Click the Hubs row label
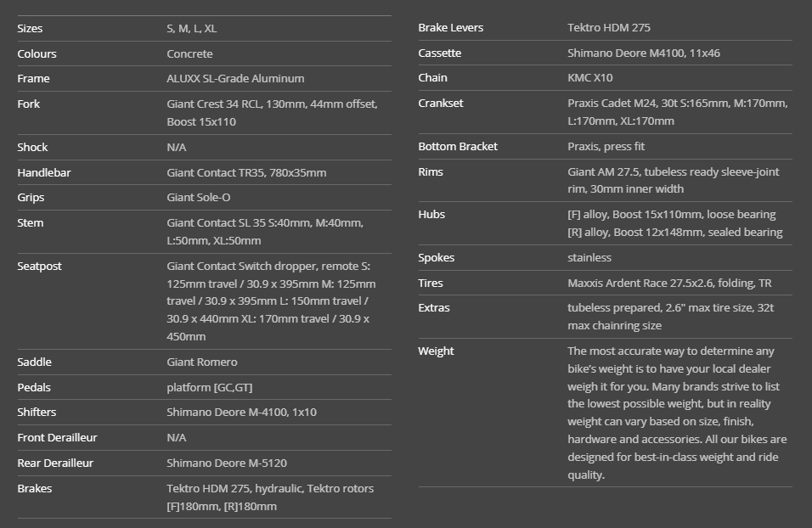Viewport: 812px width, 528px height. coord(431,214)
